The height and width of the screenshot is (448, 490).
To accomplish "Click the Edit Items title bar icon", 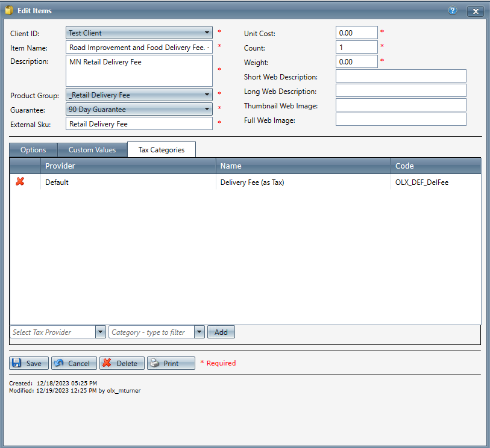I will [9, 11].
